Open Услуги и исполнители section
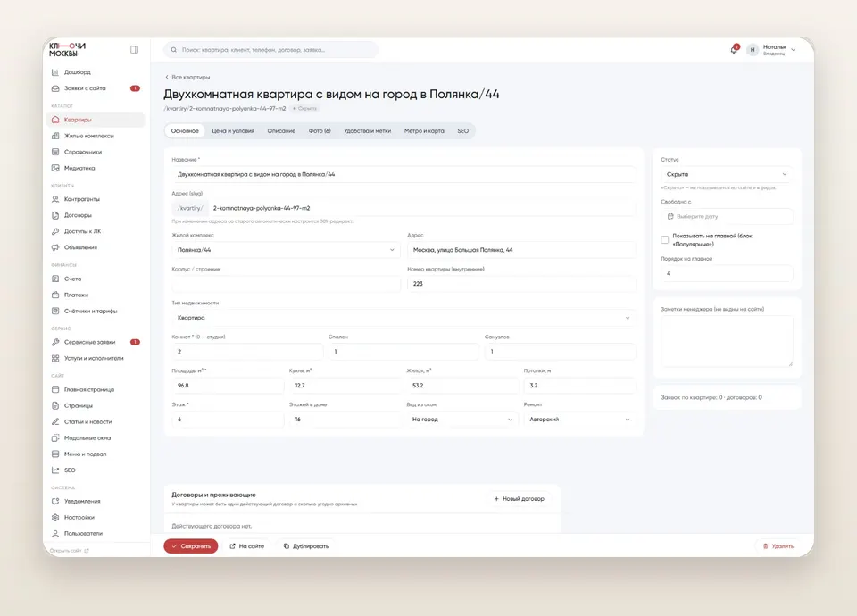 [x=96, y=359]
